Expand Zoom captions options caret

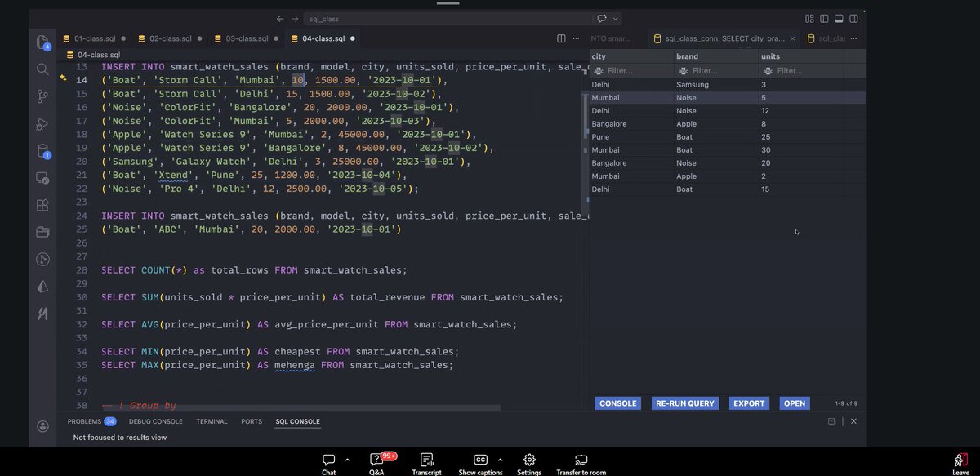[x=500, y=459]
